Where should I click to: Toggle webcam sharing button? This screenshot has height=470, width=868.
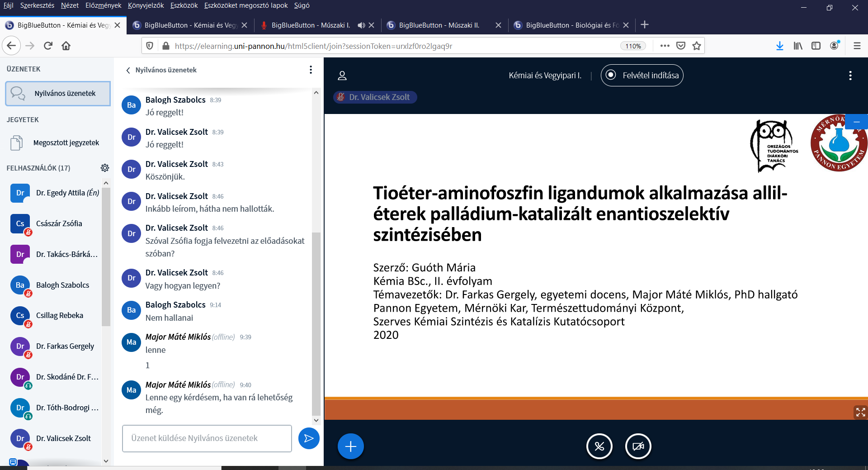(x=638, y=446)
